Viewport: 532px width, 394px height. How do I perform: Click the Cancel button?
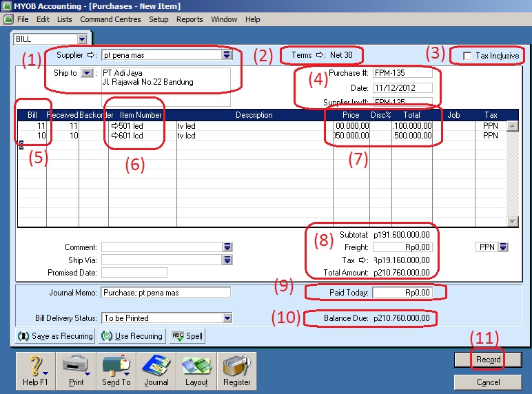(x=488, y=382)
